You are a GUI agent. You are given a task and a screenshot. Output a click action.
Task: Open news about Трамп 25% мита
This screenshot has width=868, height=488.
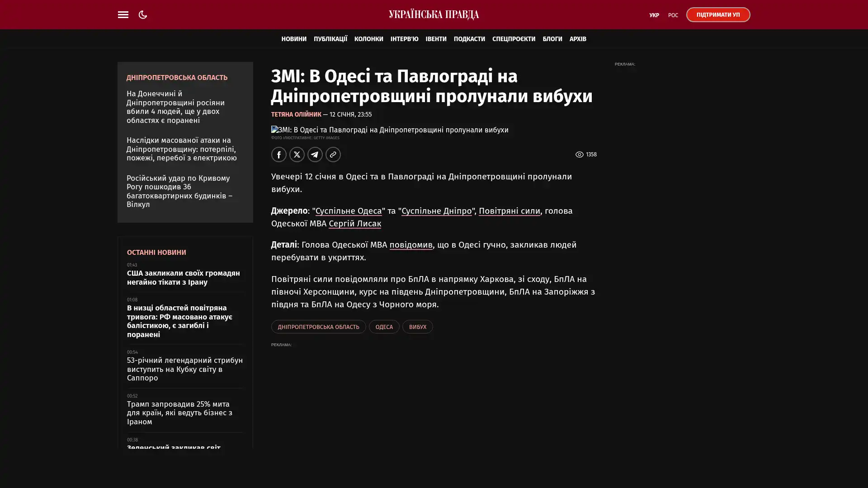coord(179,413)
